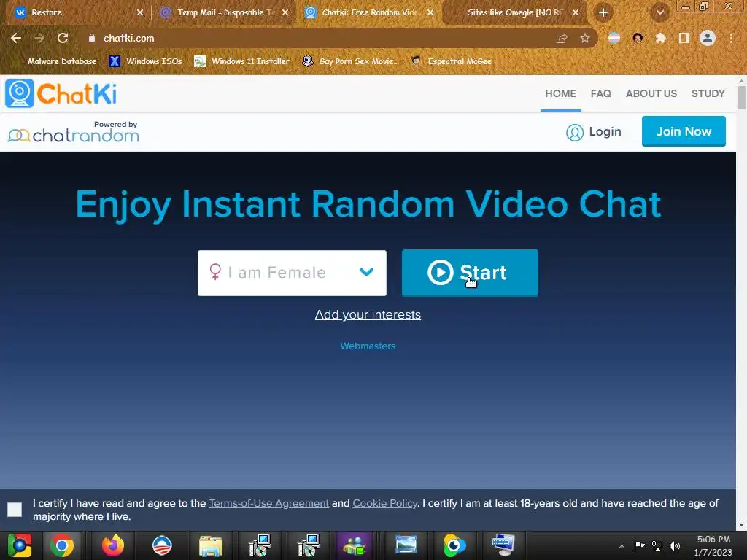Open the Start menu taskbar icon

coord(20,545)
